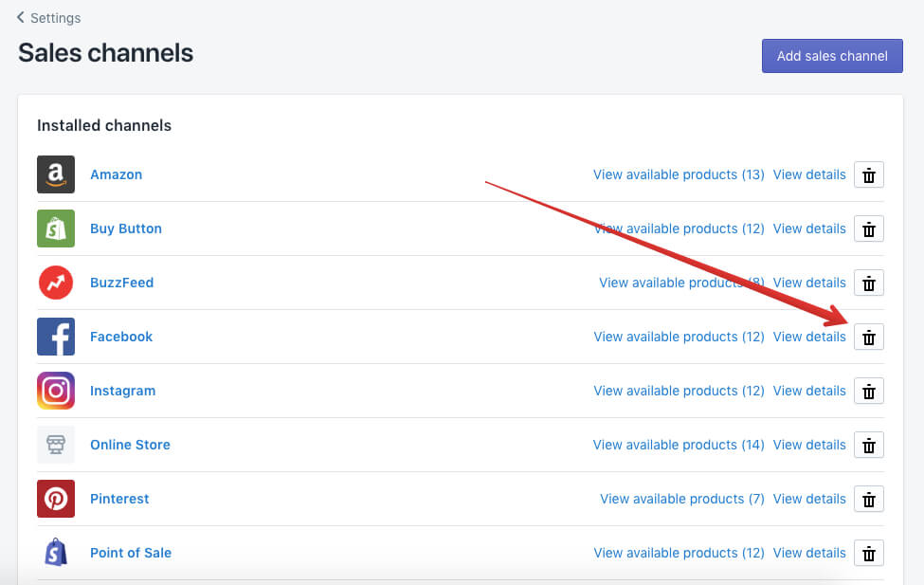This screenshot has width=924, height=585.
Task: Open View details for Instagram
Action: 809,391
